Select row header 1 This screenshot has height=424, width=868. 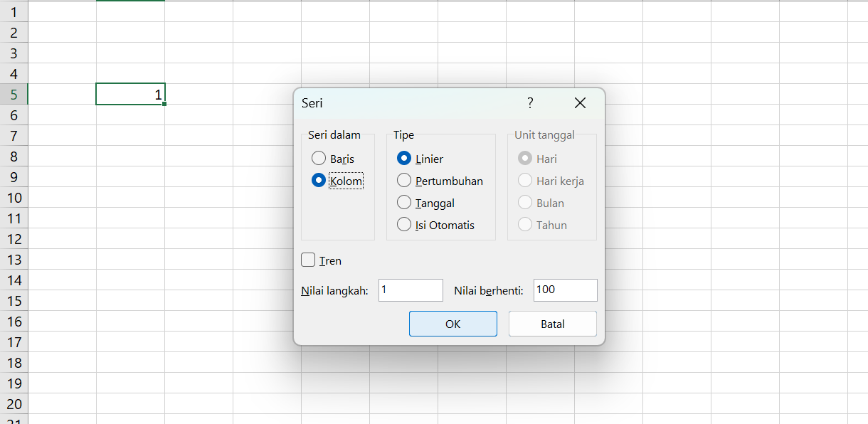pos(14,11)
